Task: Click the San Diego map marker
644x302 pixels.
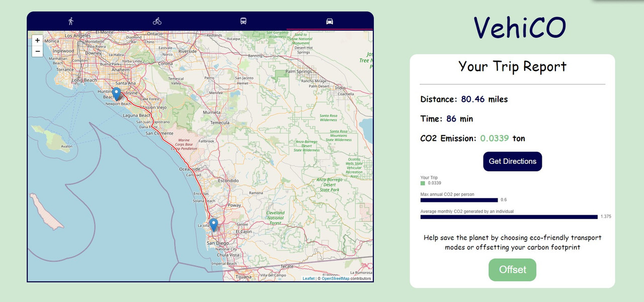Action: point(213,225)
